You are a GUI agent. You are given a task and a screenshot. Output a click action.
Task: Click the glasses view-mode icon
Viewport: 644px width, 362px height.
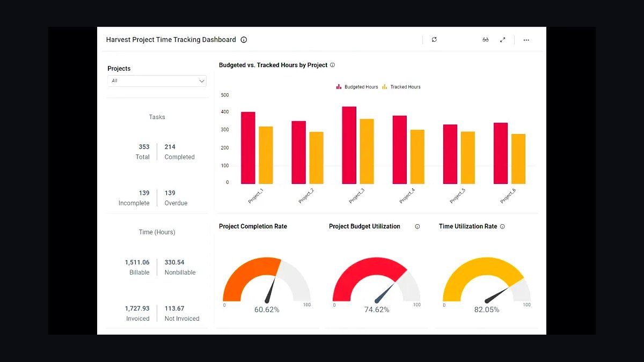(486, 40)
